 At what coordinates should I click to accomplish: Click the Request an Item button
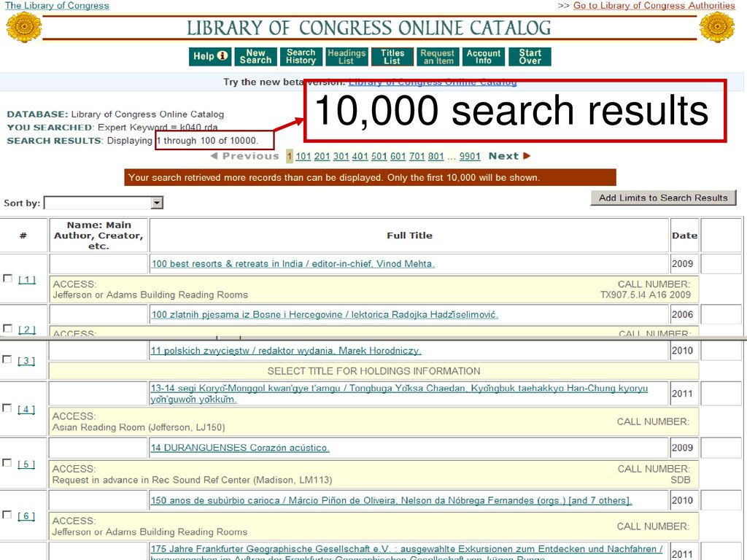[438, 56]
